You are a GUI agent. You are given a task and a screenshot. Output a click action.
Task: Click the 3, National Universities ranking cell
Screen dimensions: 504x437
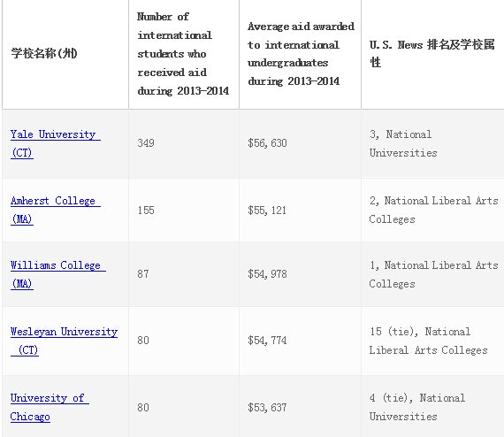pos(432,143)
